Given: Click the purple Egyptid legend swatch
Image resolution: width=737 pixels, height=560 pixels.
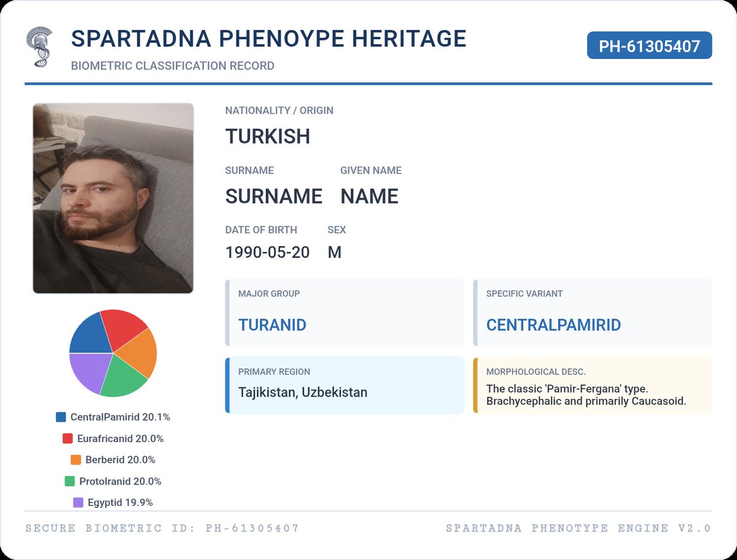Looking at the screenshot, I should click(78, 502).
